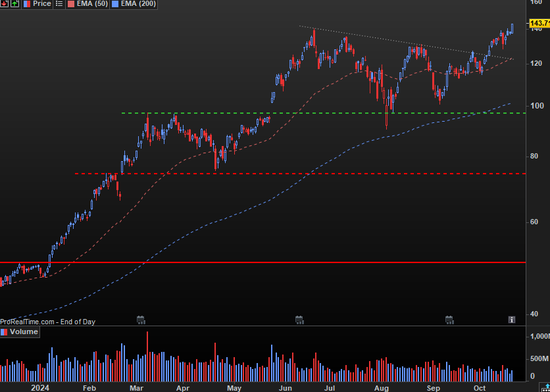This screenshot has width=550, height=392.
Task: Click the calendar event icon above the Mar label
Action: point(141,320)
